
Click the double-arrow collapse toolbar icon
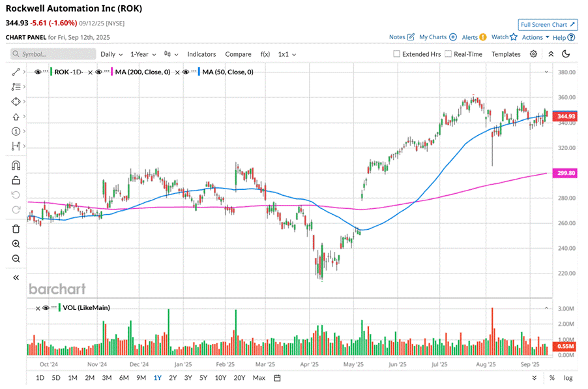551,54
